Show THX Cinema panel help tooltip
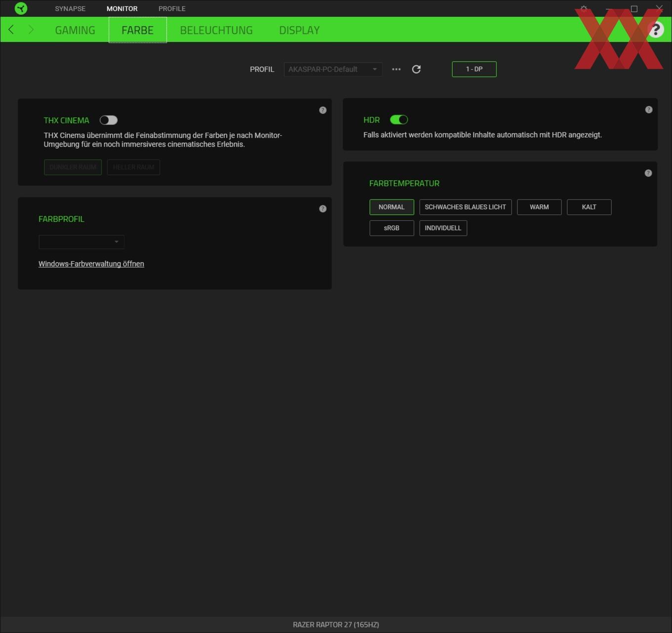This screenshot has width=672, height=633. pos(323,110)
